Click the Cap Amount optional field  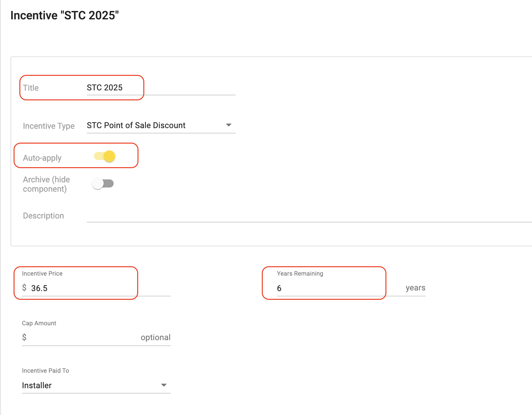point(96,338)
